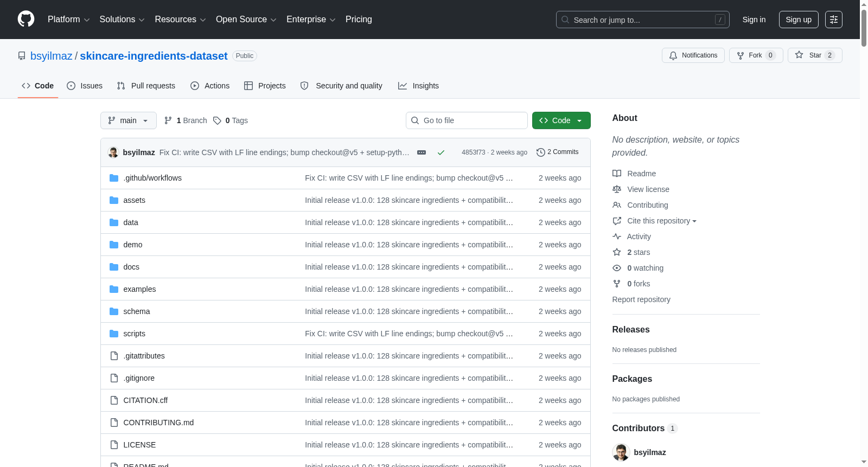The image size is (868, 467).
Task: View the 2 stars link
Action: pos(639,252)
